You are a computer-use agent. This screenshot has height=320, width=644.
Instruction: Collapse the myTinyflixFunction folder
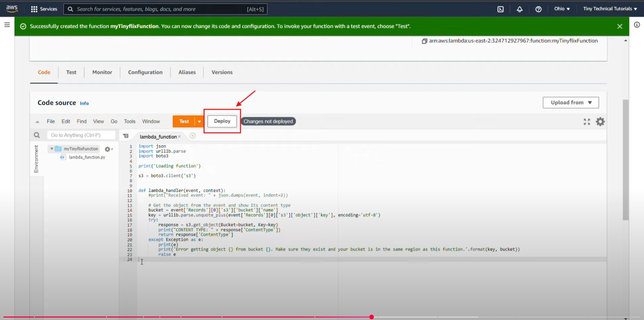point(52,149)
